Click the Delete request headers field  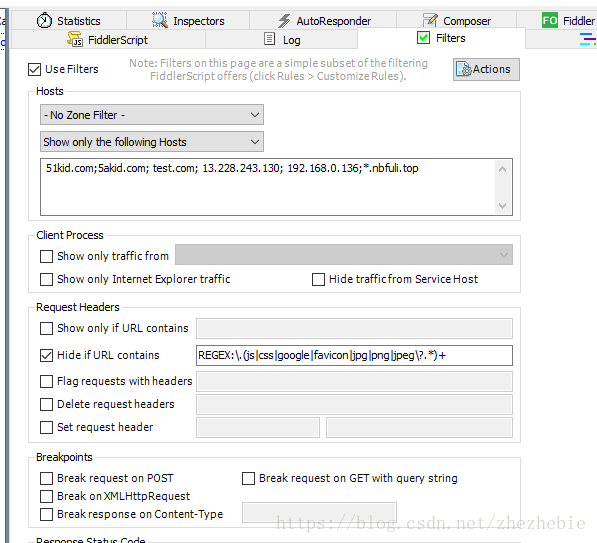pyautogui.click(x=354, y=404)
